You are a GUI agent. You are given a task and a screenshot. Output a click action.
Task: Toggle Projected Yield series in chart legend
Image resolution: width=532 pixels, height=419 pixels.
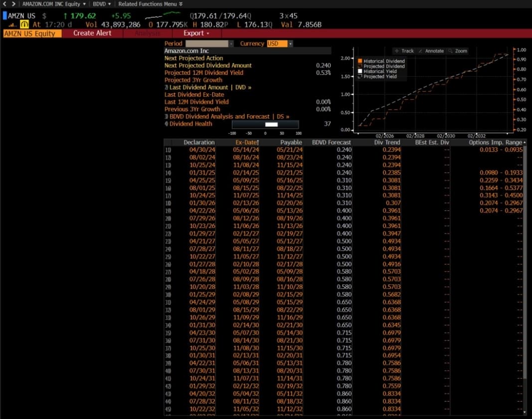[x=377, y=77]
